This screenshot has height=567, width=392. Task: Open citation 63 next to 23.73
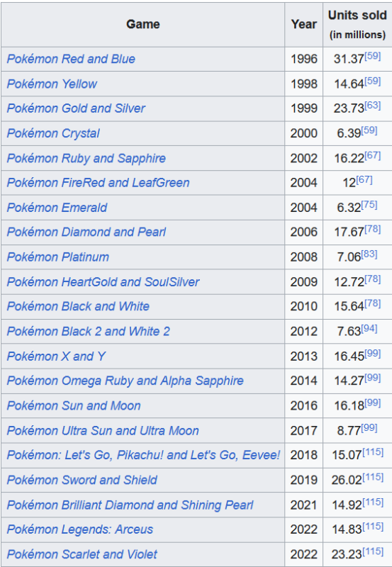point(372,105)
